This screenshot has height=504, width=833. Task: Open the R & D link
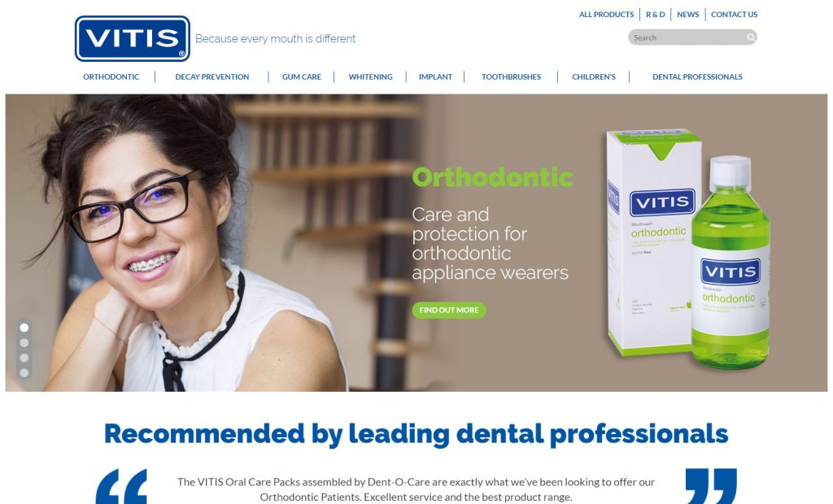point(655,15)
